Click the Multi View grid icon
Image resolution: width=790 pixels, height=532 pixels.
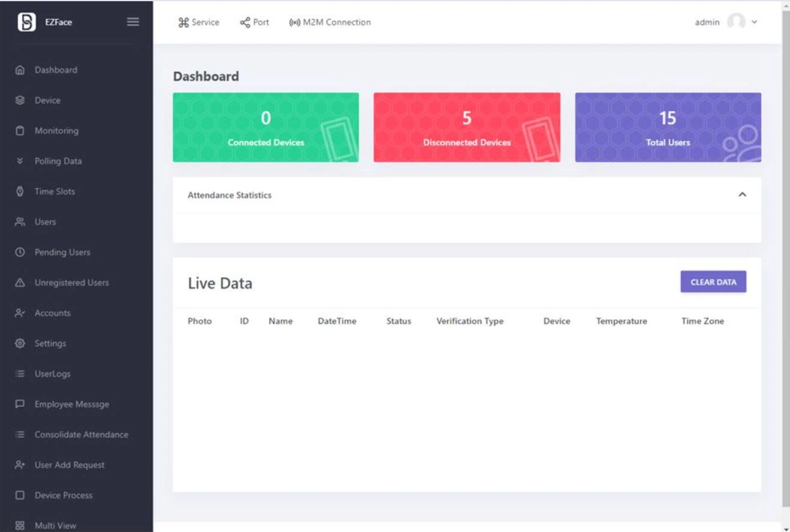coord(20,526)
